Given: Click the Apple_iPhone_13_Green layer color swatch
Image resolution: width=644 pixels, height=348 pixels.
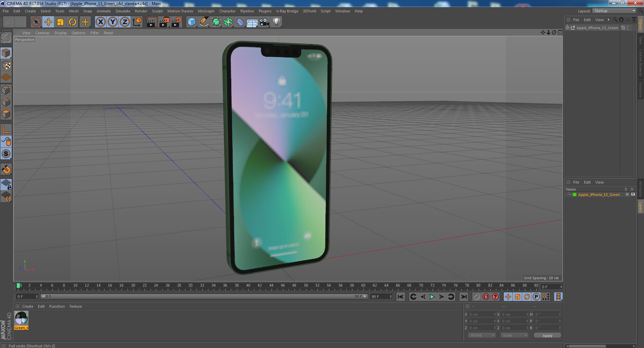Looking at the screenshot, I should point(575,195).
